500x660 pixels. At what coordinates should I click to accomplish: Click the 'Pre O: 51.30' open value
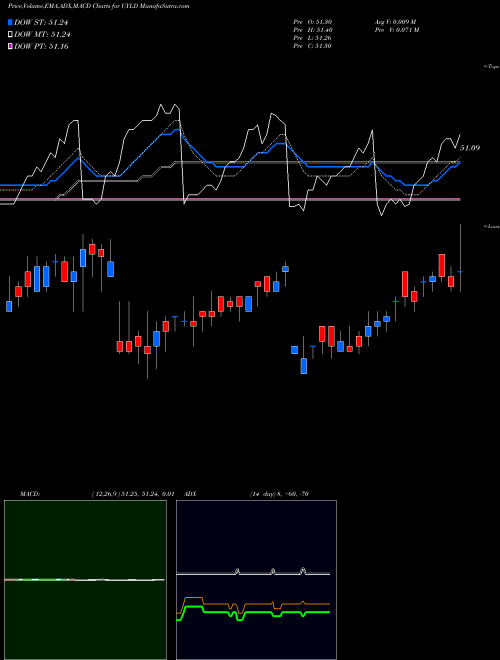click(312, 21)
